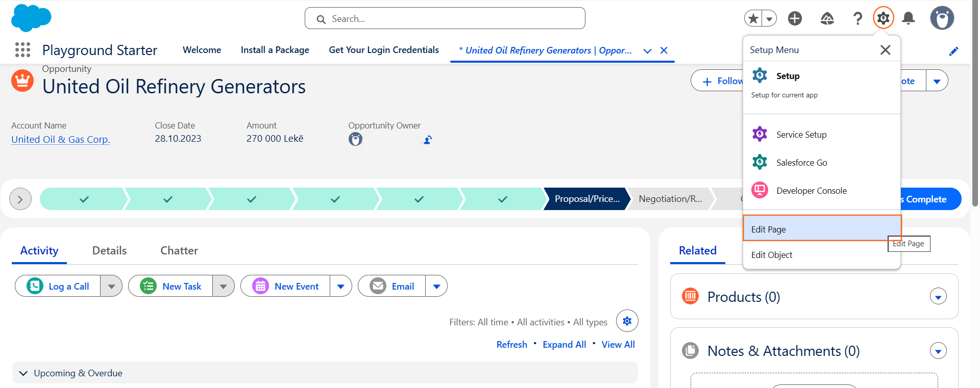This screenshot has width=980, height=388.
Task: Open the Products (0) related list
Action: [x=743, y=297]
